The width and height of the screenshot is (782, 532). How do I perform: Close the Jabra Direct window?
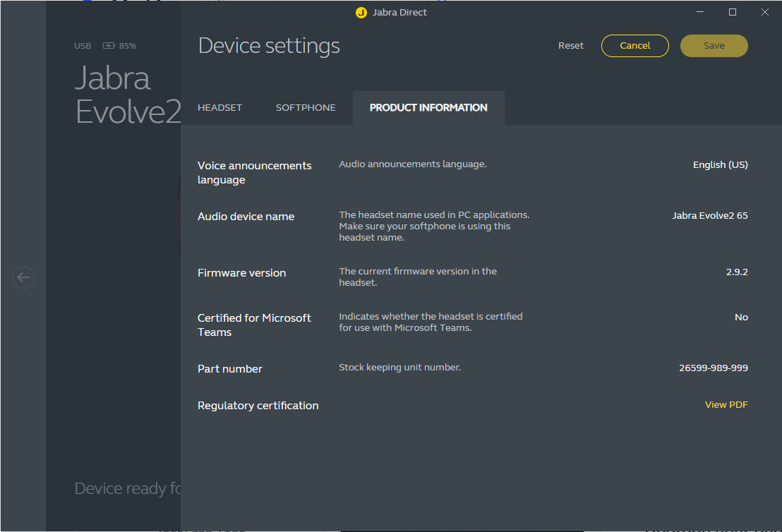click(764, 12)
